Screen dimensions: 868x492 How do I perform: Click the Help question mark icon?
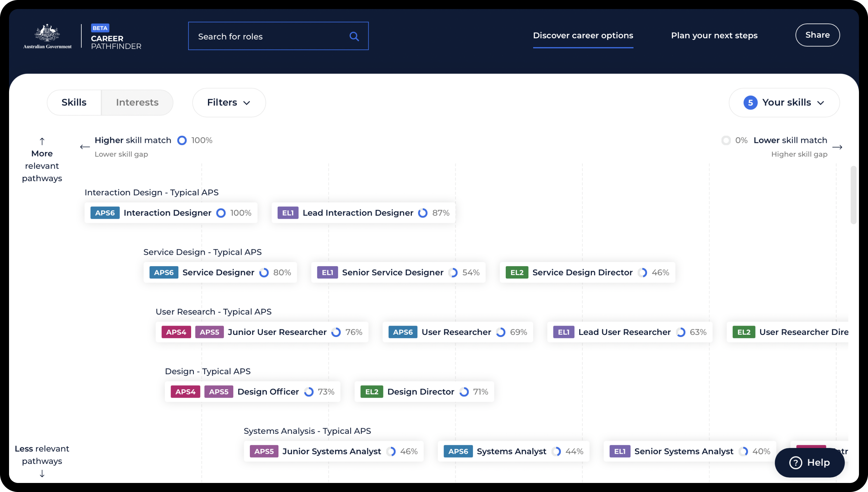coord(795,462)
